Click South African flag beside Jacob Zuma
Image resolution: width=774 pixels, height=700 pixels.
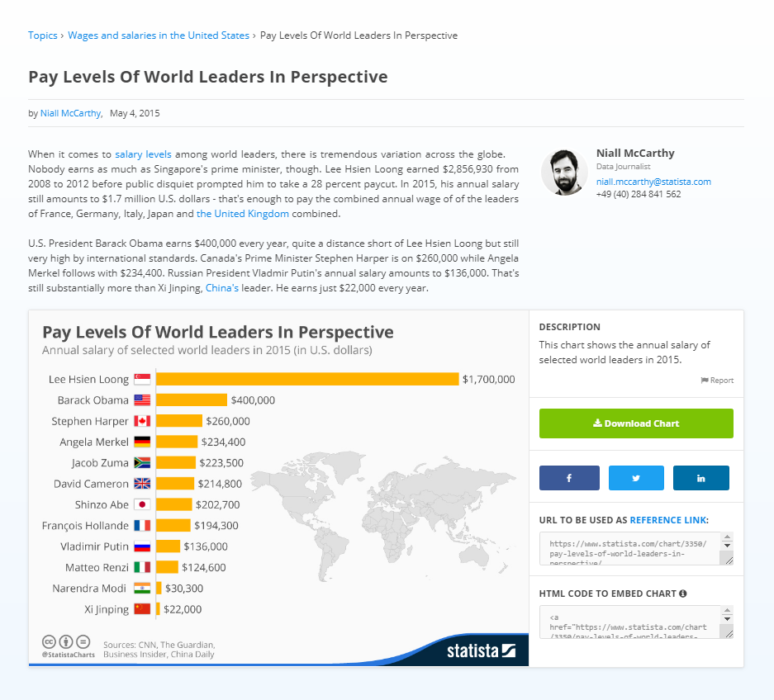(x=142, y=463)
